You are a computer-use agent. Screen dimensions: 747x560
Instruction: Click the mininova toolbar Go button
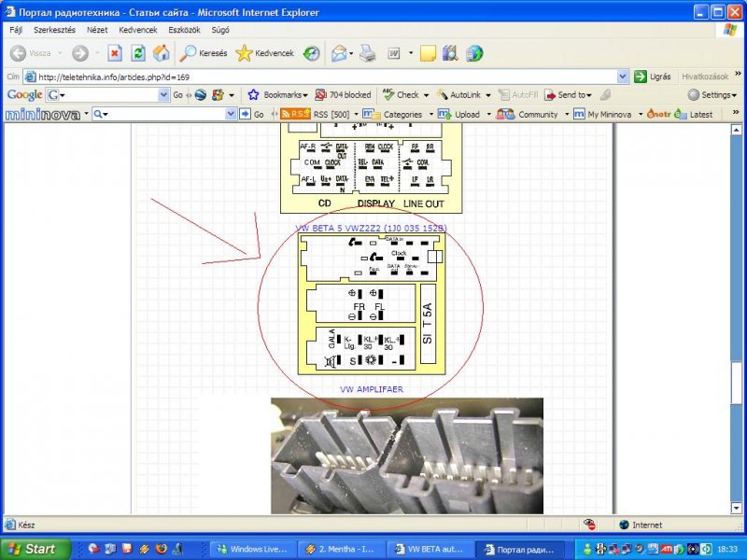click(x=252, y=114)
